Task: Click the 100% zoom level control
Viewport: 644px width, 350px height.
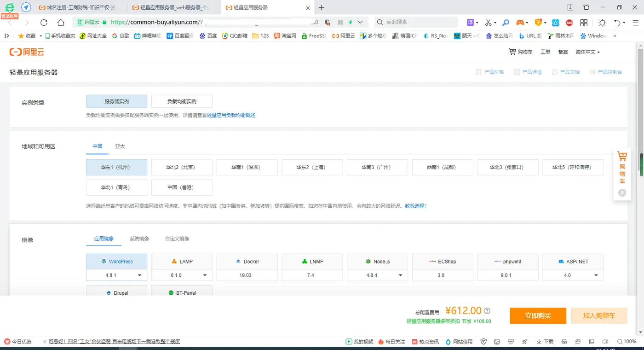Action: [x=626, y=341]
